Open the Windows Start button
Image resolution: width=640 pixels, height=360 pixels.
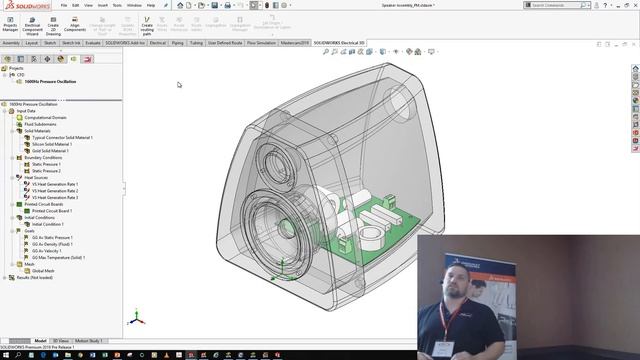pyautogui.click(x=6, y=355)
